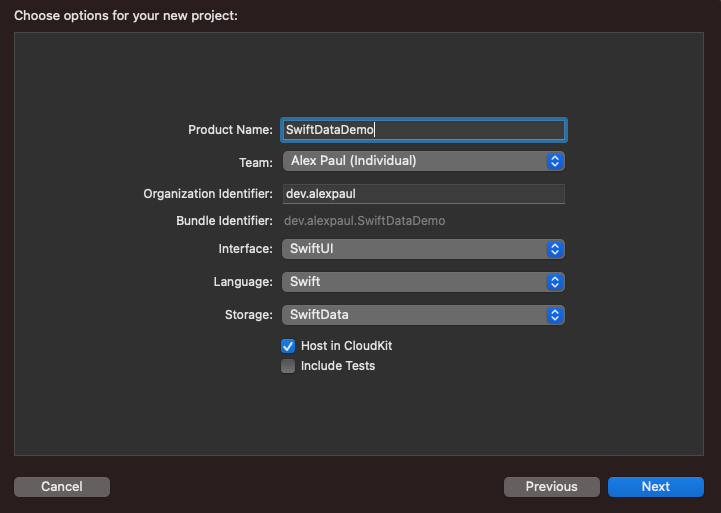Viewport: 721px width, 513px height.
Task: Click the 'Storage:' label
Action: (x=249, y=315)
